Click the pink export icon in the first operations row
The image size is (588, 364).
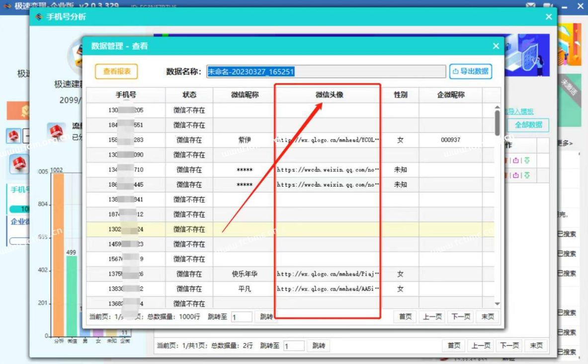pyautogui.click(x=516, y=160)
